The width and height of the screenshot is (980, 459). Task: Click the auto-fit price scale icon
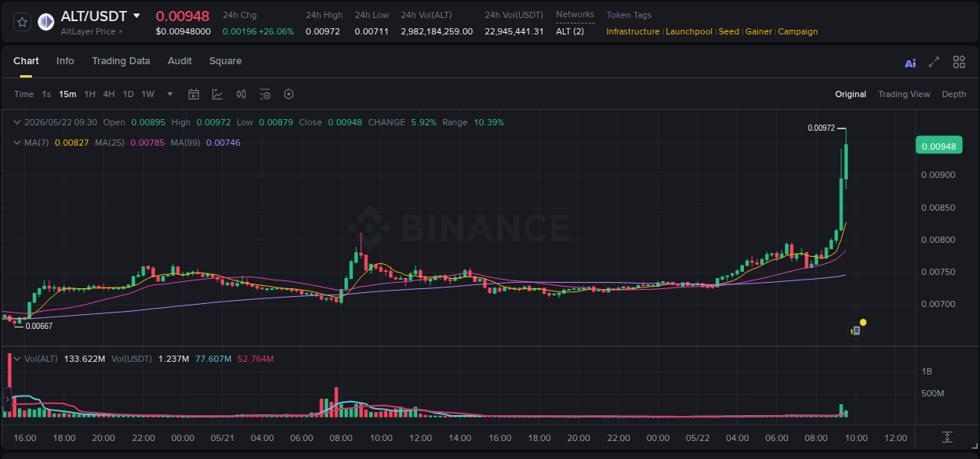tap(947, 436)
